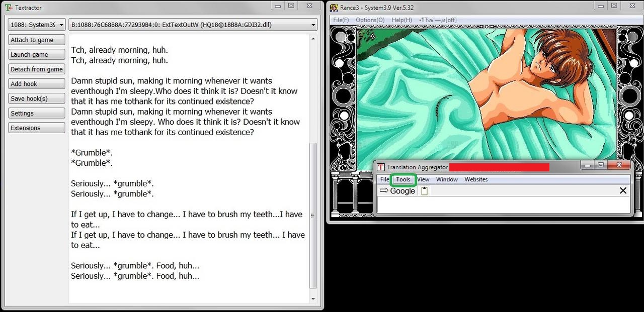Open the Options(O) menu in Rance3

pos(370,20)
